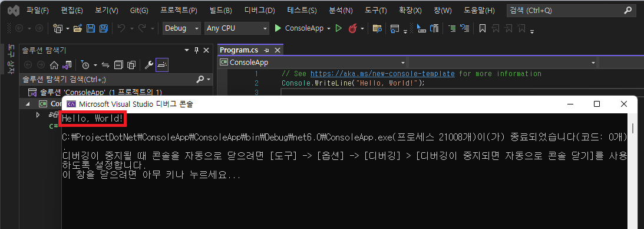Image resolution: width=644 pixels, height=229 pixels.
Task: Open the Any CPU platform dropdown
Action: click(237, 28)
